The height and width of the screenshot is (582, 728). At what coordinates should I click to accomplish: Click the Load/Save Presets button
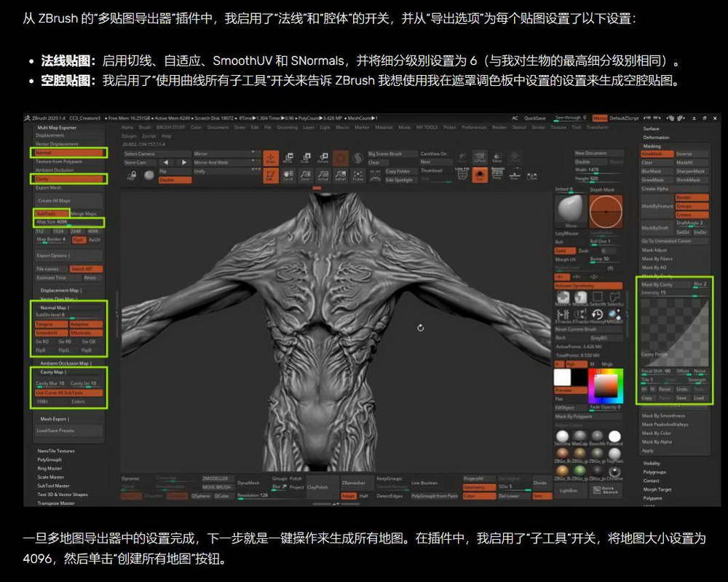68,430
